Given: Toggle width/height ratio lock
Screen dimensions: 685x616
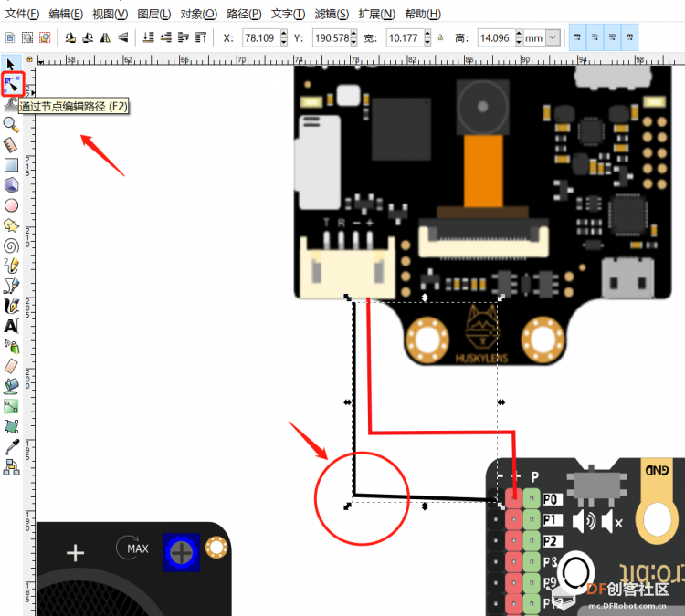Looking at the screenshot, I should 440,38.
